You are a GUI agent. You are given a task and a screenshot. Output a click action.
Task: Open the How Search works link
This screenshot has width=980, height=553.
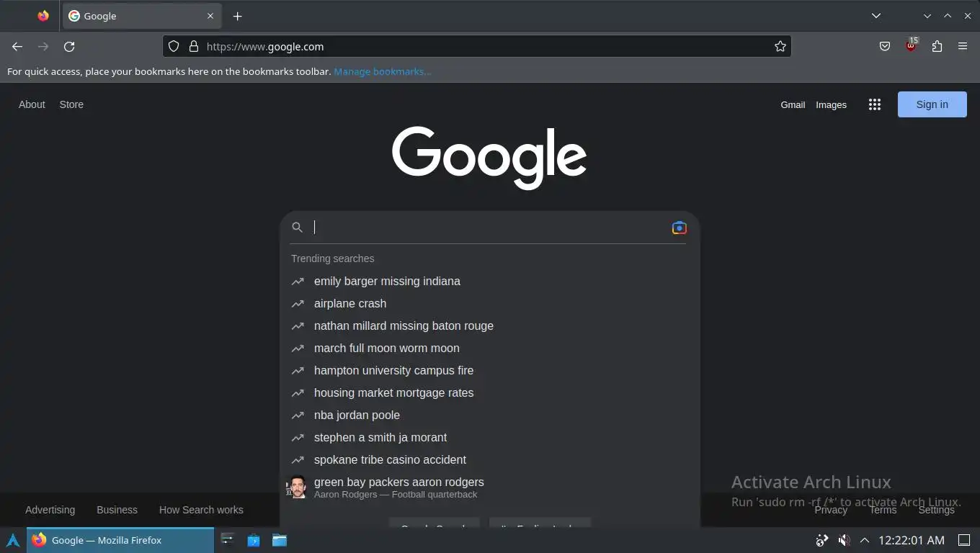coord(201,510)
